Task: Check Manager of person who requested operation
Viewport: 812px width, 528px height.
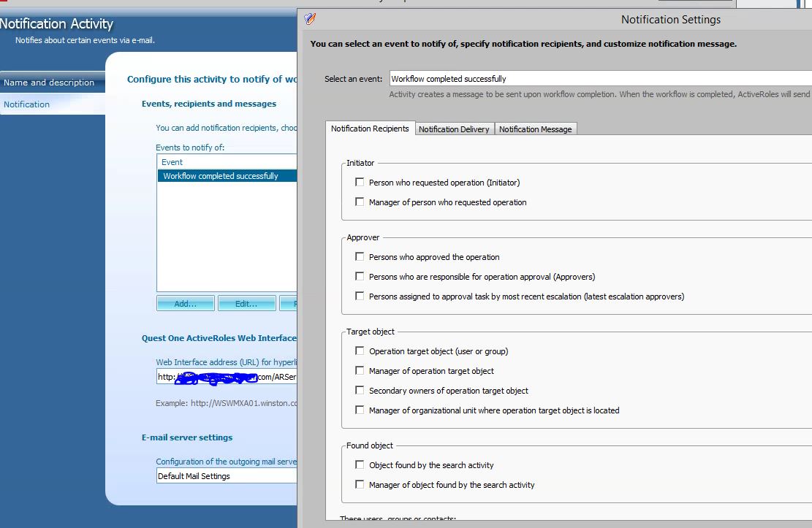Action: tap(360, 202)
